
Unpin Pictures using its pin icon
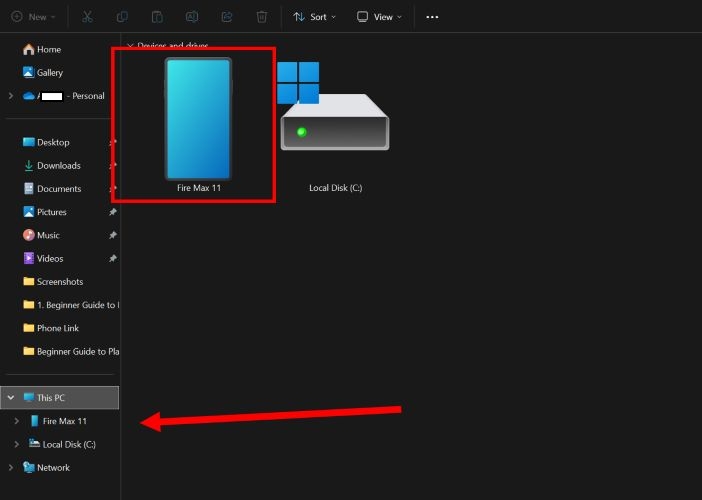coord(113,212)
